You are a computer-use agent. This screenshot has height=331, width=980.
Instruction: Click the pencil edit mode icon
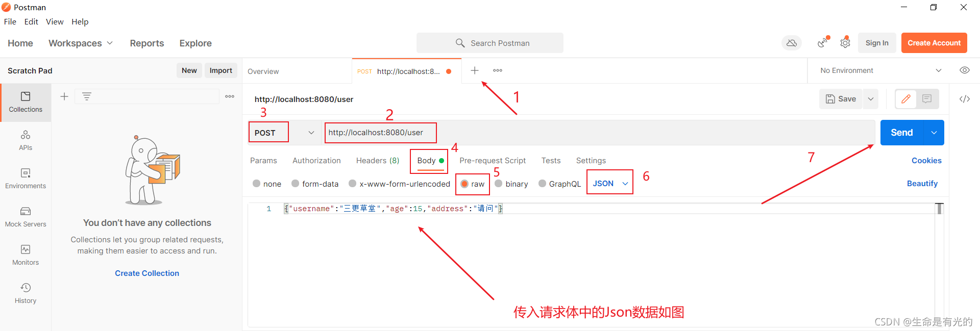906,99
